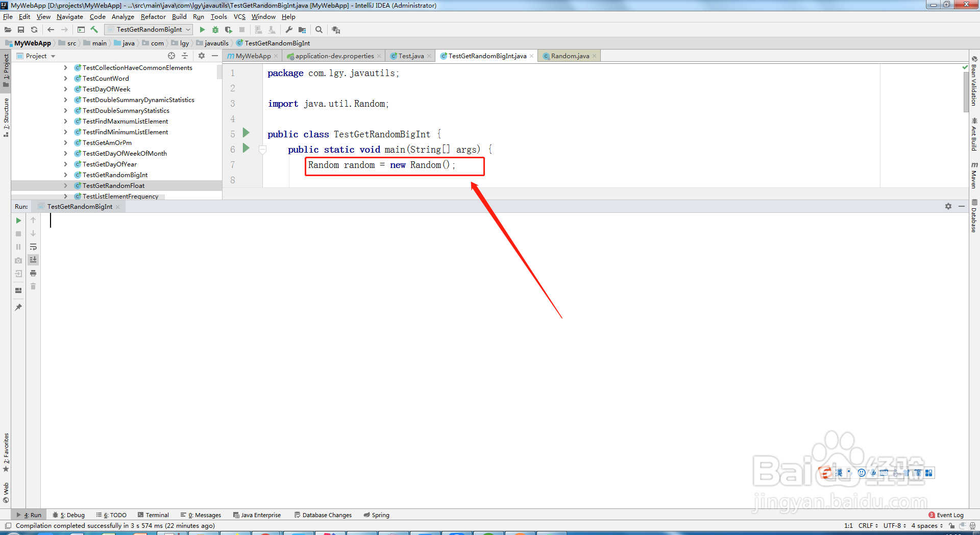Click editor vertical scrollbar
980x535 pixels.
click(x=966, y=92)
